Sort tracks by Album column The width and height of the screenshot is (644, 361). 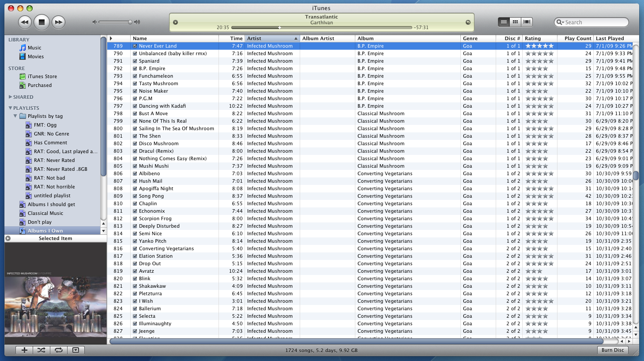[x=408, y=38]
